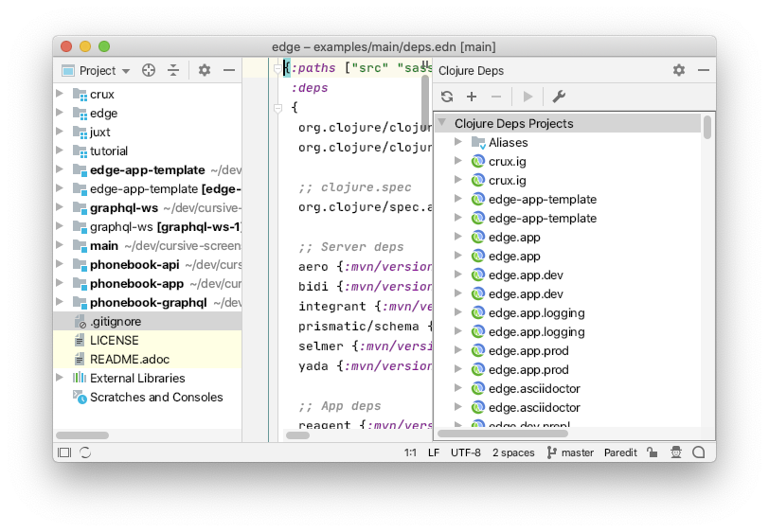
Task: Click the Run (play) icon in Clojure Deps toolbar
Action: tap(528, 97)
